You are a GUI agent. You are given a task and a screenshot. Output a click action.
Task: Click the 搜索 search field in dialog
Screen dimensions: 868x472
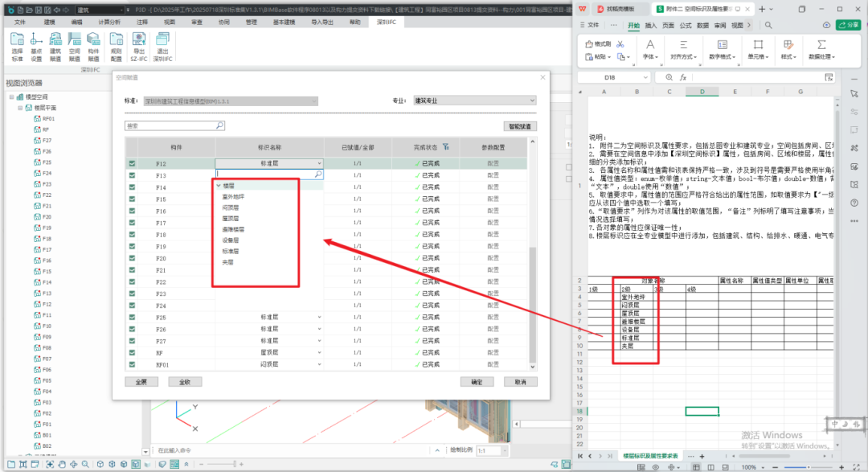174,126
